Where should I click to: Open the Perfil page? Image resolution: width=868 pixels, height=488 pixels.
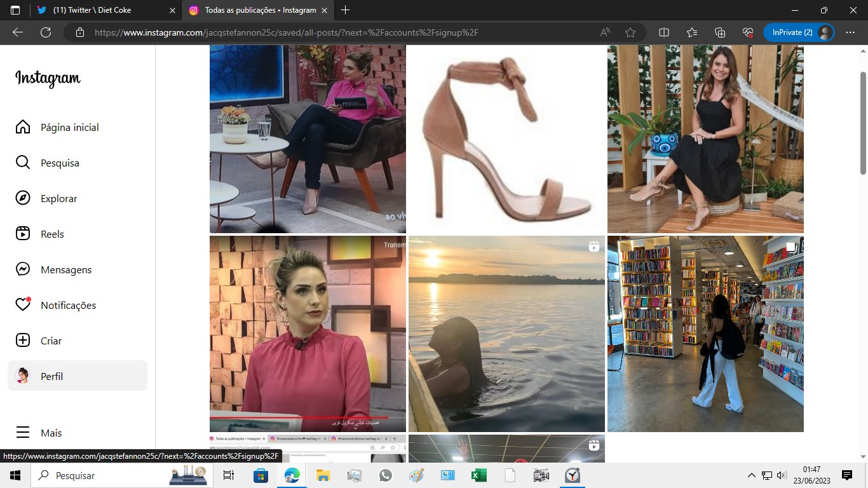(x=78, y=376)
